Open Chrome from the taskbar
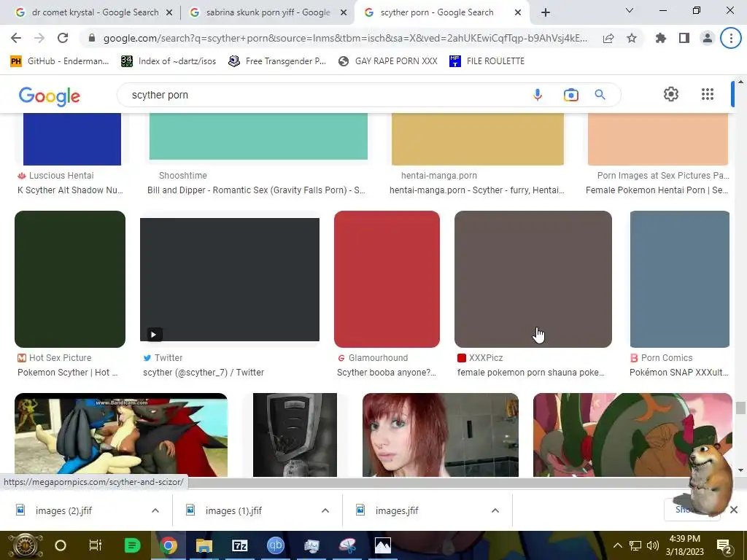The image size is (747, 560). [168, 545]
